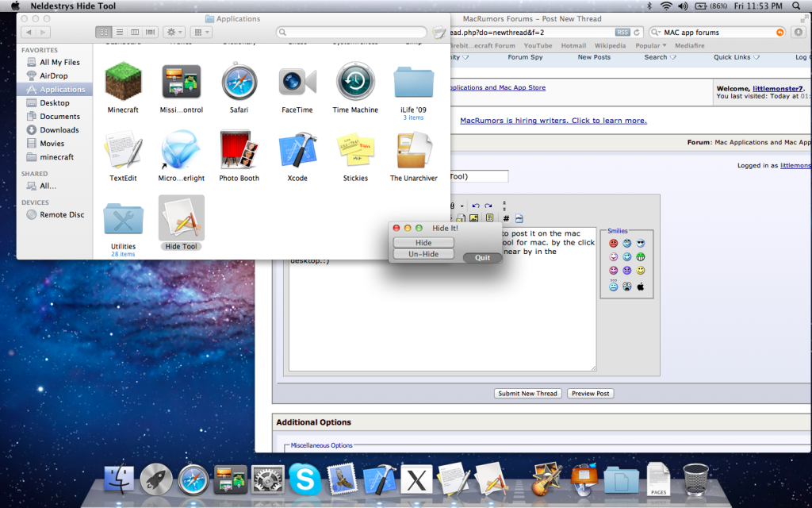
Task: Select the TextEdit app icon in Finder
Action: point(123,150)
